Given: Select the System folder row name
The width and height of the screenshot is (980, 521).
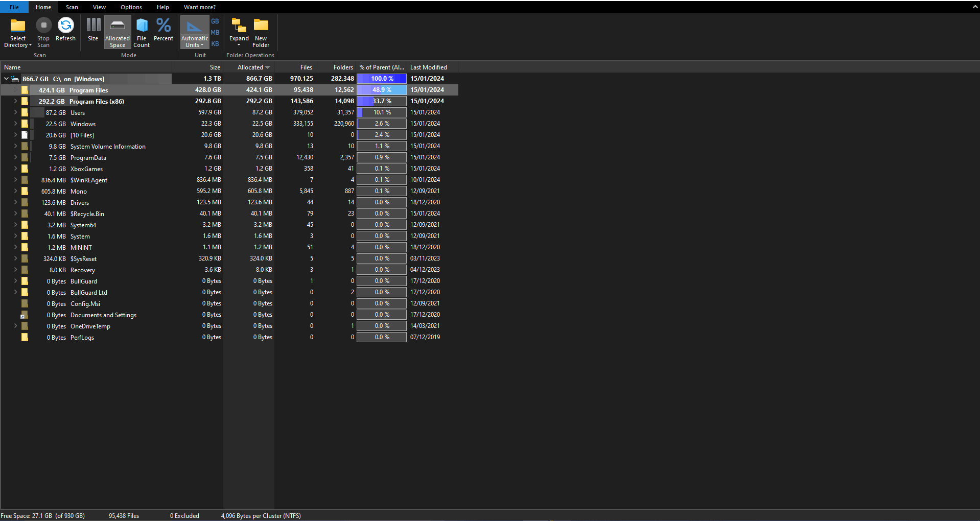Looking at the screenshot, I should 80,236.
